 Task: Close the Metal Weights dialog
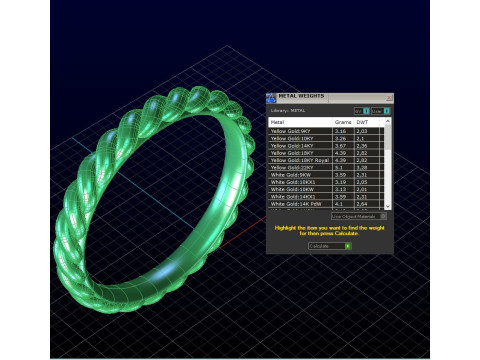[x=389, y=98]
